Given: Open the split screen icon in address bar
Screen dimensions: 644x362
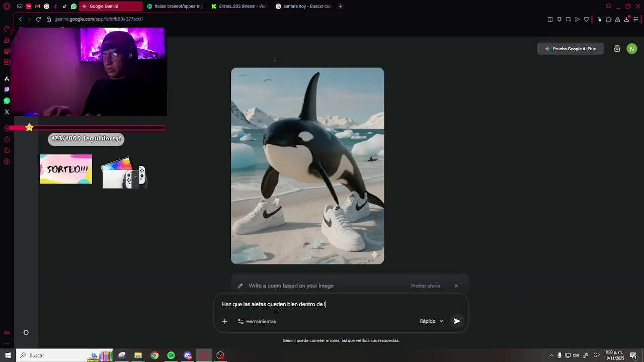Looking at the screenshot, I should [x=550, y=20].
